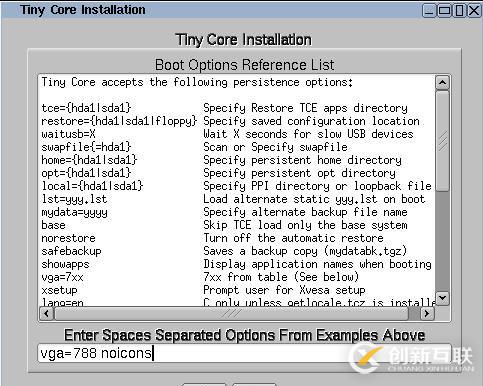Click the down arrow of vertical scrollbar

coord(442,298)
